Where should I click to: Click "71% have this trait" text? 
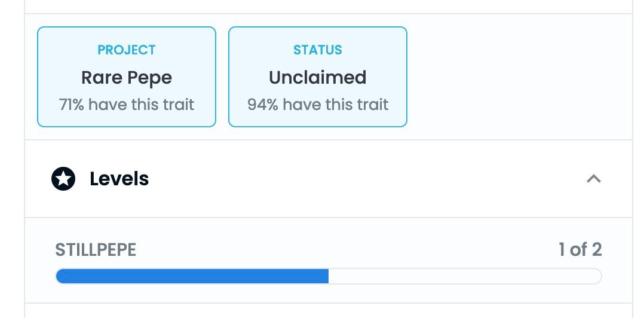[x=127, y=105]
